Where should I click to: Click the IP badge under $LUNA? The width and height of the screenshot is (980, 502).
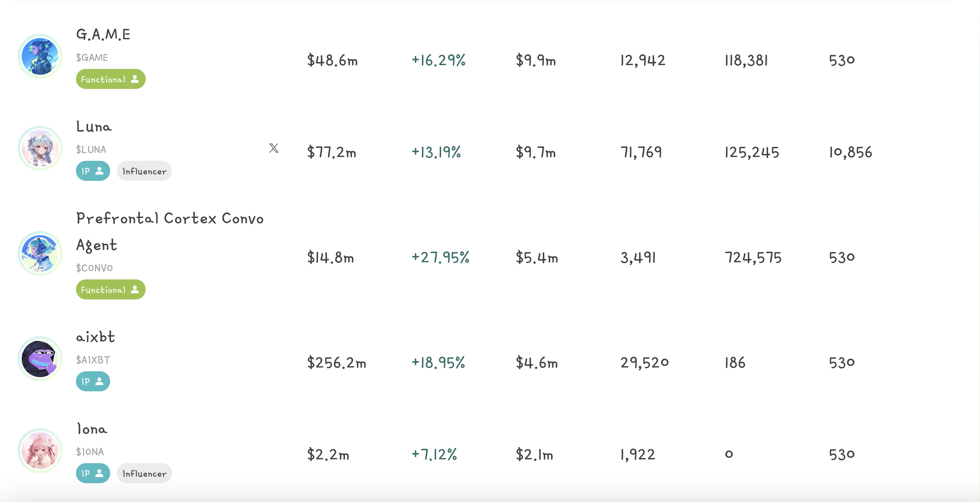(93, 171)
